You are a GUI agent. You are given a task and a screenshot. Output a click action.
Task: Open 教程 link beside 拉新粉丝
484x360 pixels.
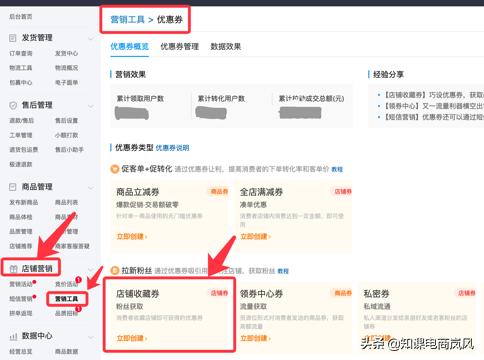pos(283,271)
